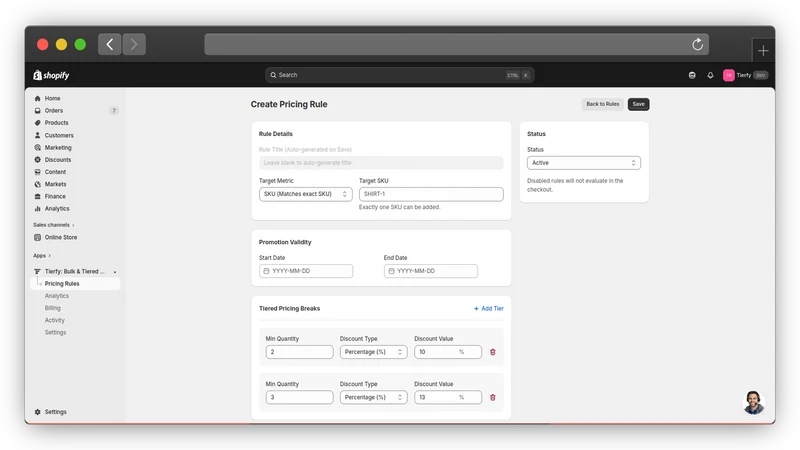
Task: Select the Content icon in sidebar
Action: 37,172
